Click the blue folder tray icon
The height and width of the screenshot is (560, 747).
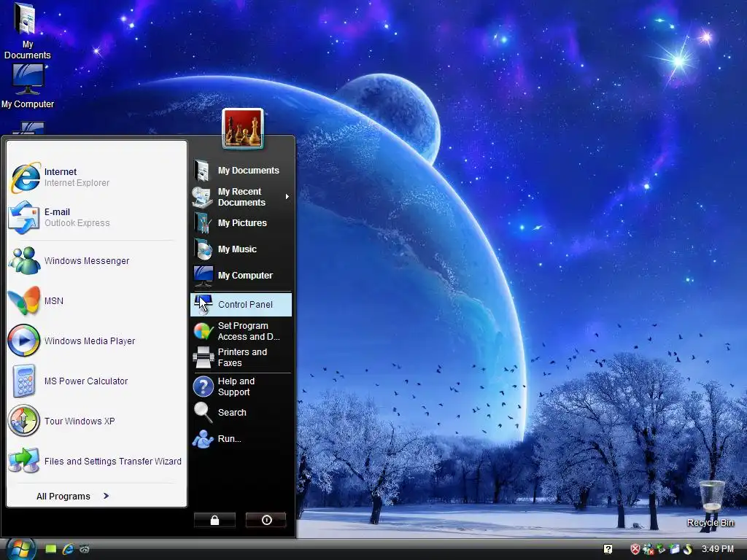pyautogui.click(x=675, y=549)
